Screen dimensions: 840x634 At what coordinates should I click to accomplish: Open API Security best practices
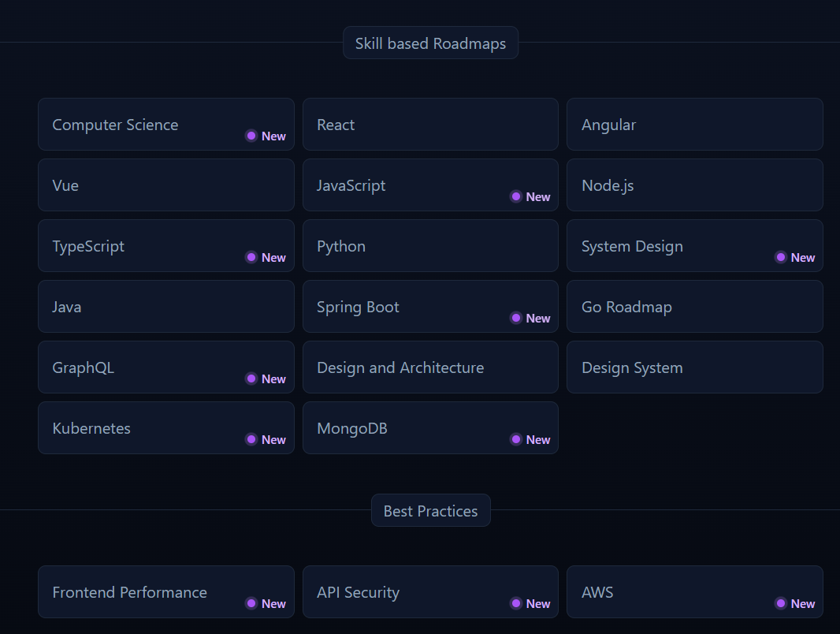pyautogui.click(x=430, y=591)
